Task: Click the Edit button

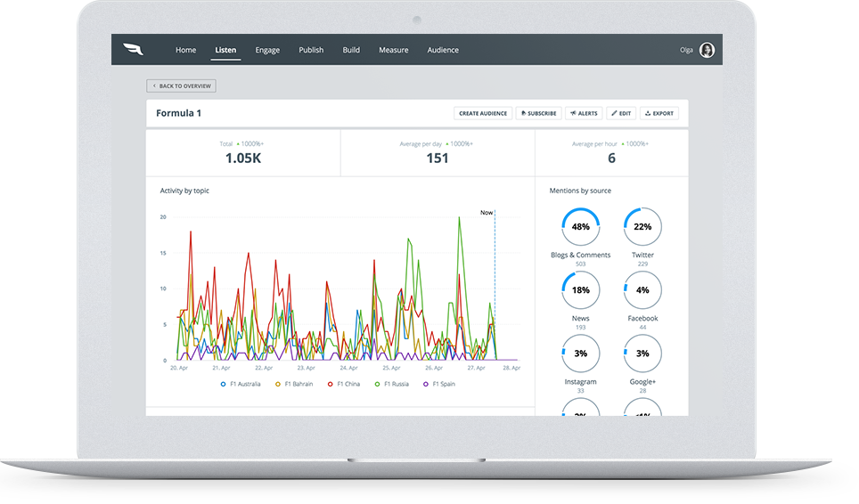Action: pos(621,113)
